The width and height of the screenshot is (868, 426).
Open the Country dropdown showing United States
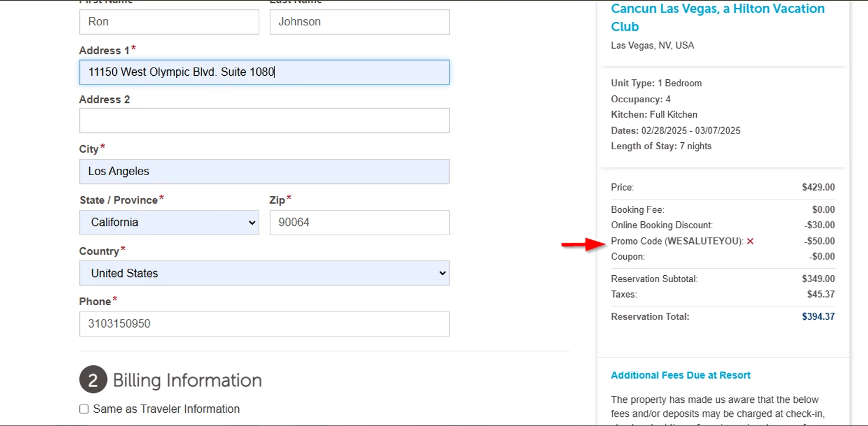click(x=264, y=273)
